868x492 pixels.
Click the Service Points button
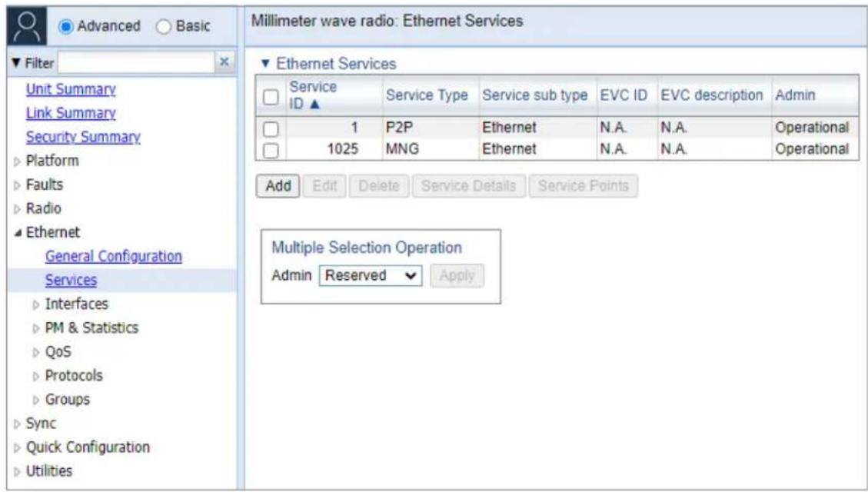(x=583, y=186)
